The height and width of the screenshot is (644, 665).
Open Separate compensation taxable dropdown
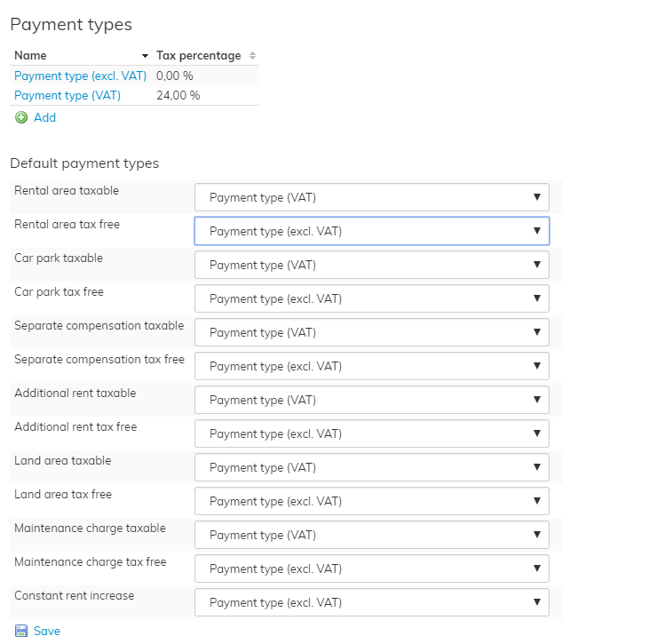[371, 332]
